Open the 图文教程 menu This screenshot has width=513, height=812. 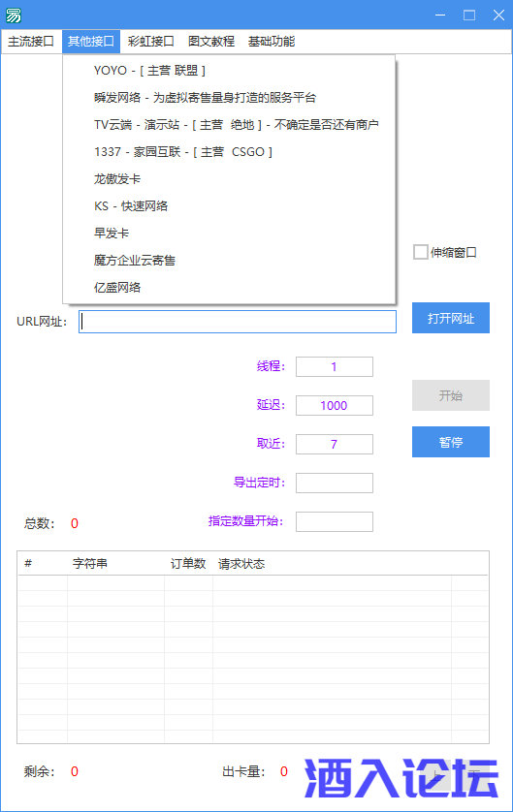pos(210,42)
